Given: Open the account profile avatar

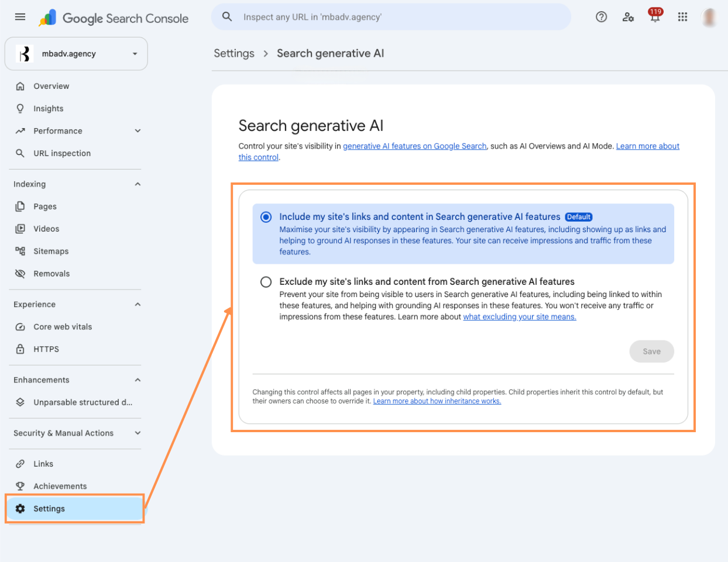Looking at the screenshot, I should (709, 17).
